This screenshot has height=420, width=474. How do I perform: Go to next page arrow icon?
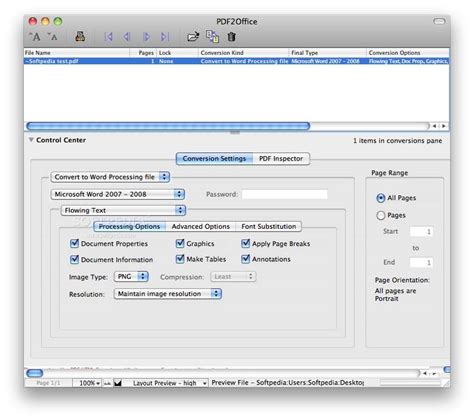[146, 37]
